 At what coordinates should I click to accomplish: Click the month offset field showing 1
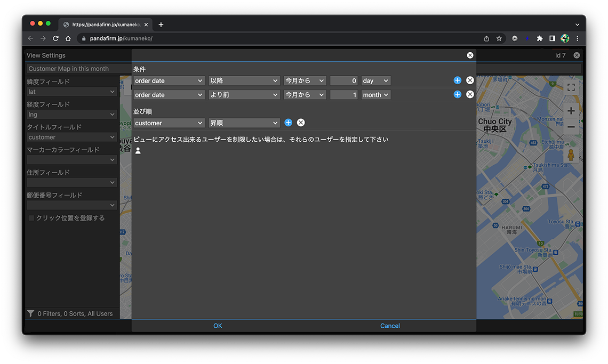[x=344, y=94]
